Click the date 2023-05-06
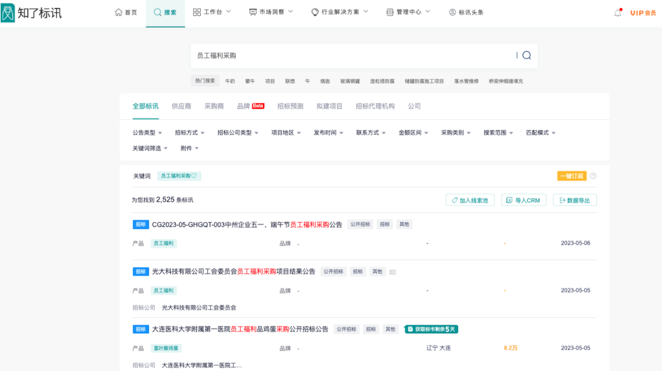 click(x=575, y=243)
